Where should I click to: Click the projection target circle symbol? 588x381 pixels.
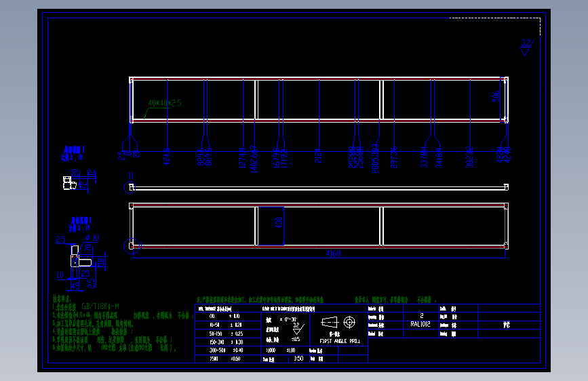pos(349,322)
